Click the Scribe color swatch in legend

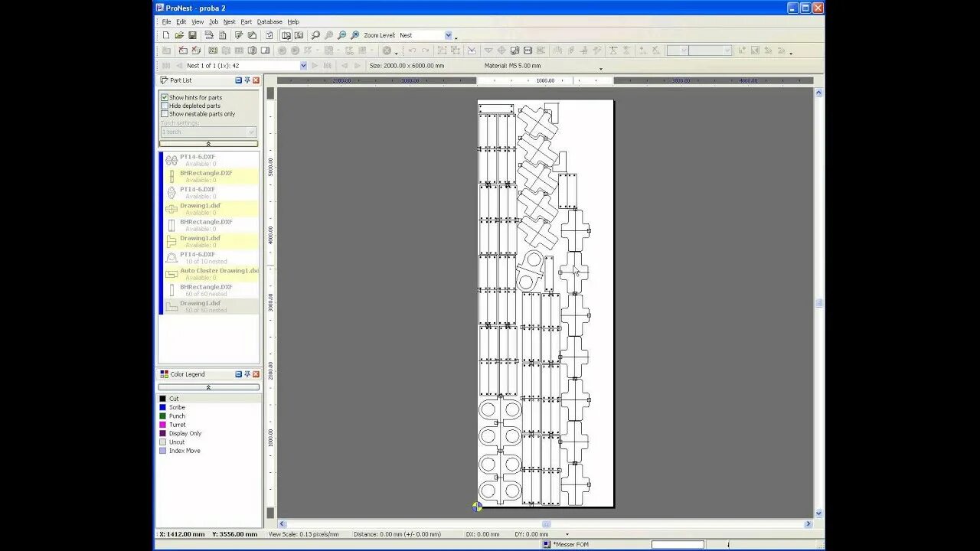[162, 407]
